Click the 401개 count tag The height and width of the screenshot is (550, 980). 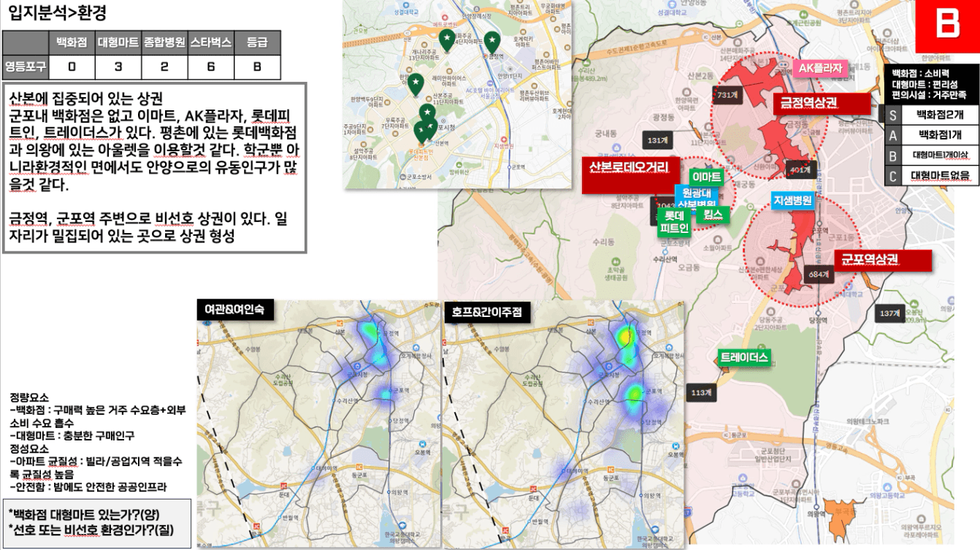point(800,170)
